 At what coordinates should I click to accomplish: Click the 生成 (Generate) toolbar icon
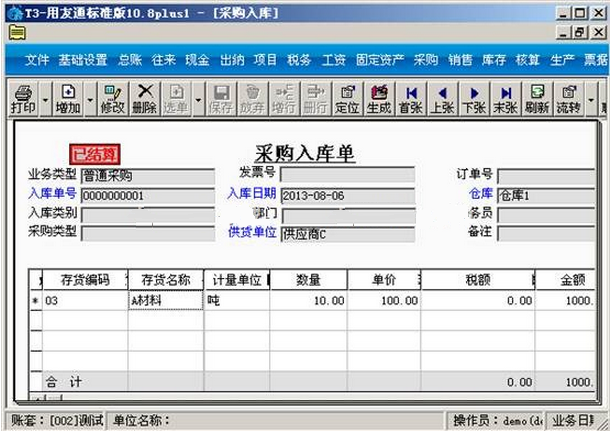[x=379, y=98]
